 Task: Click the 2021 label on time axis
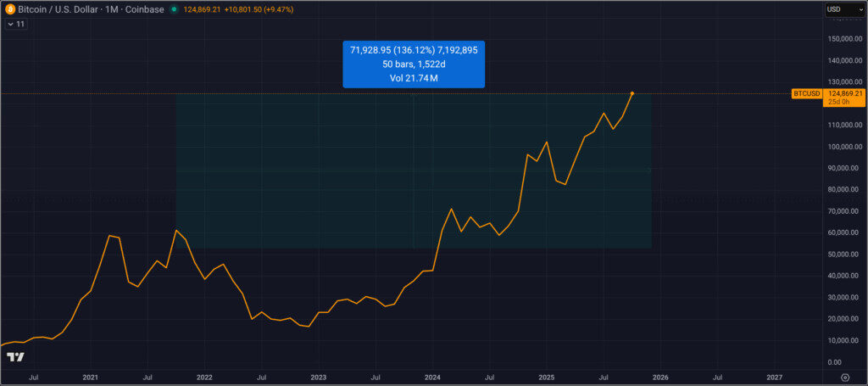tap(90, 376)
